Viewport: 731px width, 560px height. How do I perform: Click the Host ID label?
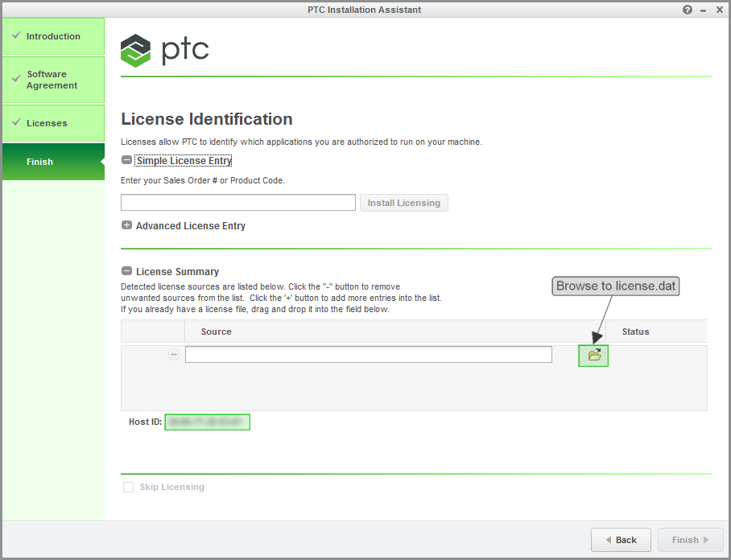[x=145, y=422]
